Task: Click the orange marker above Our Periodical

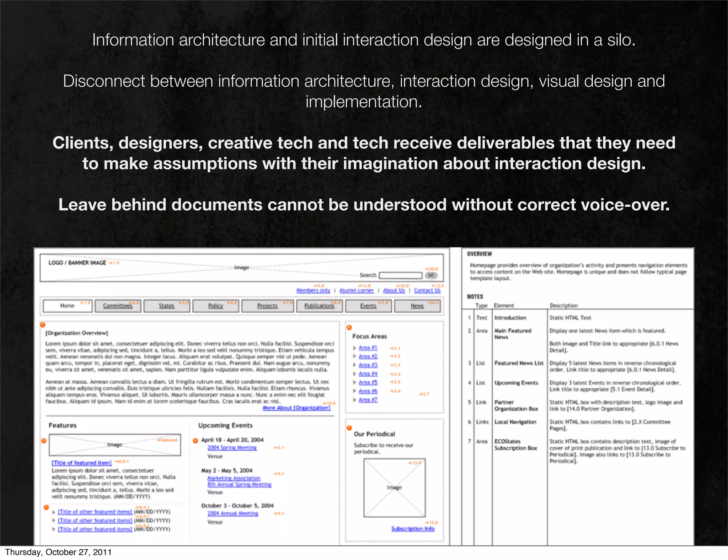Action: tap(349, 427)
